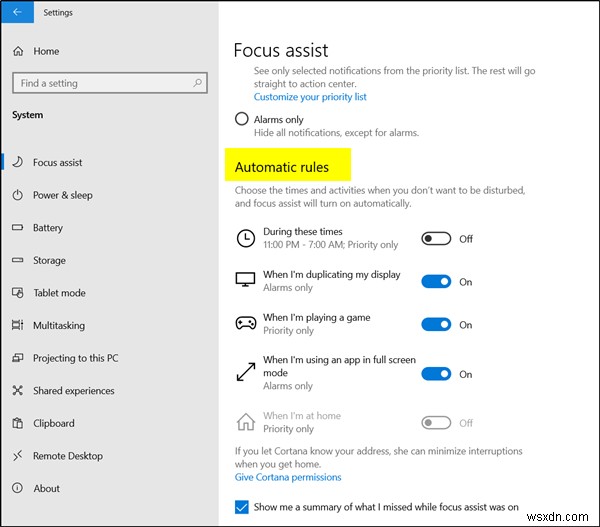This screenshot has height=527, width=600.
Task: Toggle the When I'm at home switch
Action: pos(436,423)
